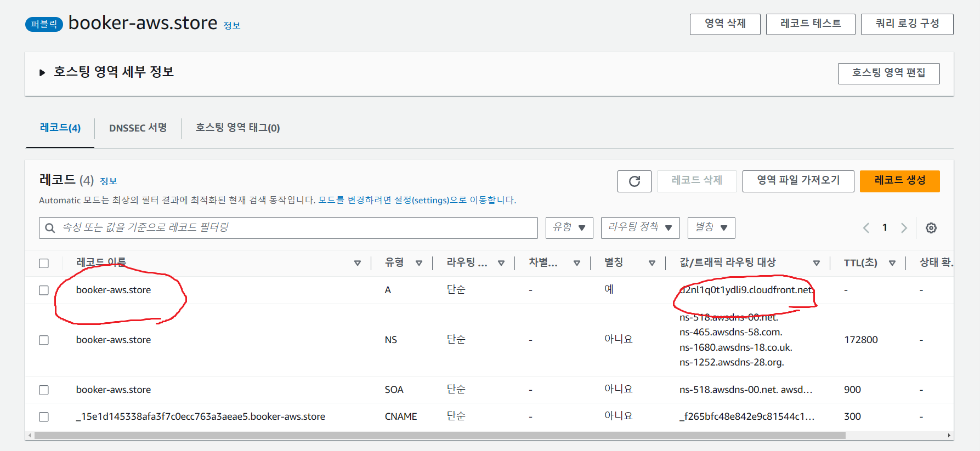Open settings link to change filter mode
Screen dimensions: 980x451
(x=417, y=201)
